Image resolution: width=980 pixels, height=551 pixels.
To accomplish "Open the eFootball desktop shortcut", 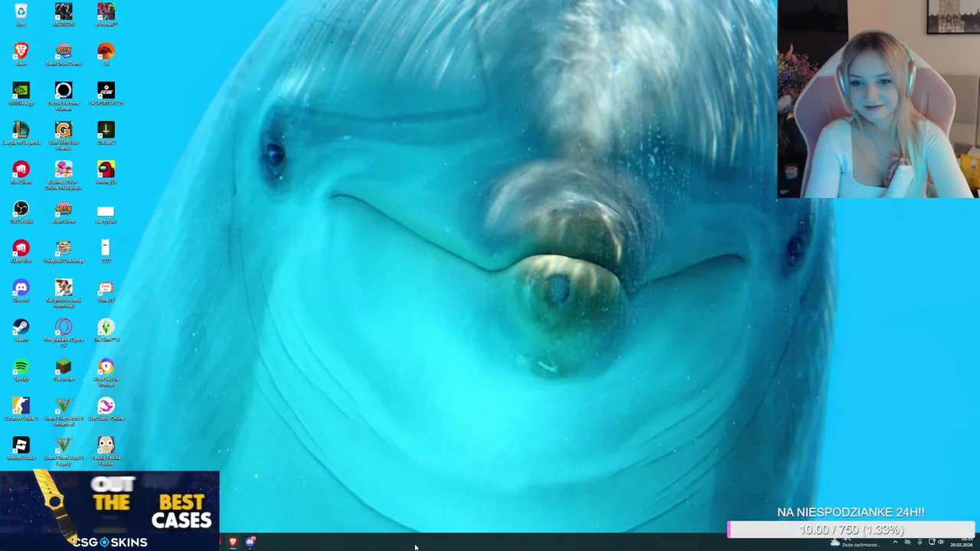I will coord(106,14).
